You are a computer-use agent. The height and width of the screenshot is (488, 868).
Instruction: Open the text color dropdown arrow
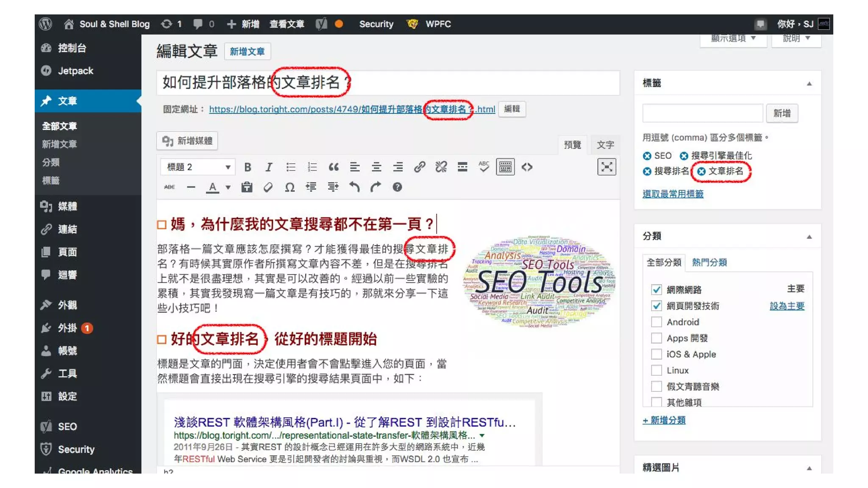[228, 187]
